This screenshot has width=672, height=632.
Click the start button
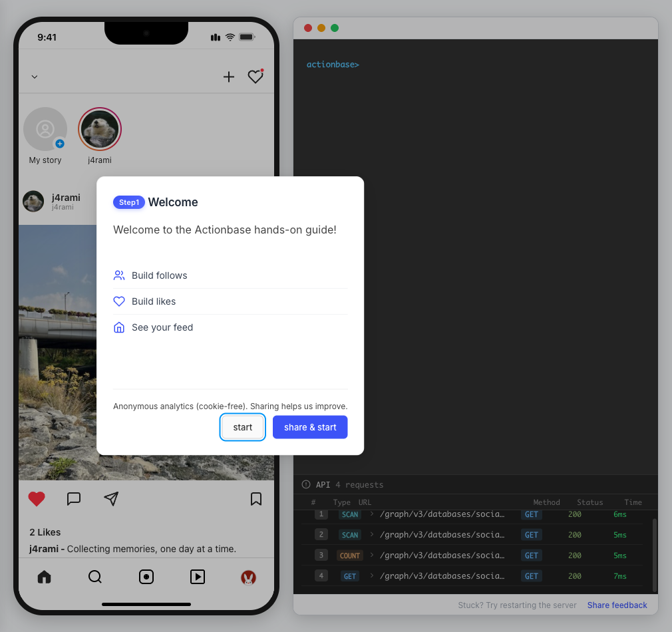tap(243, 427)
